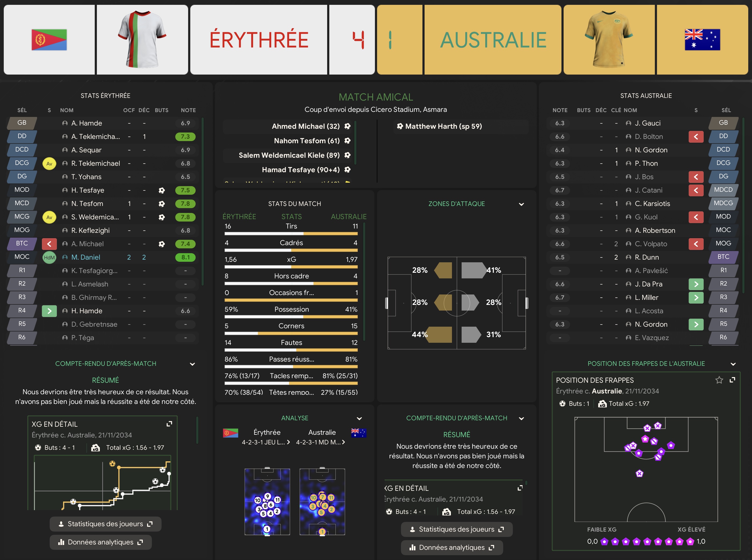Sort Australia stats by CLÉ column

(x=616, y=110)
